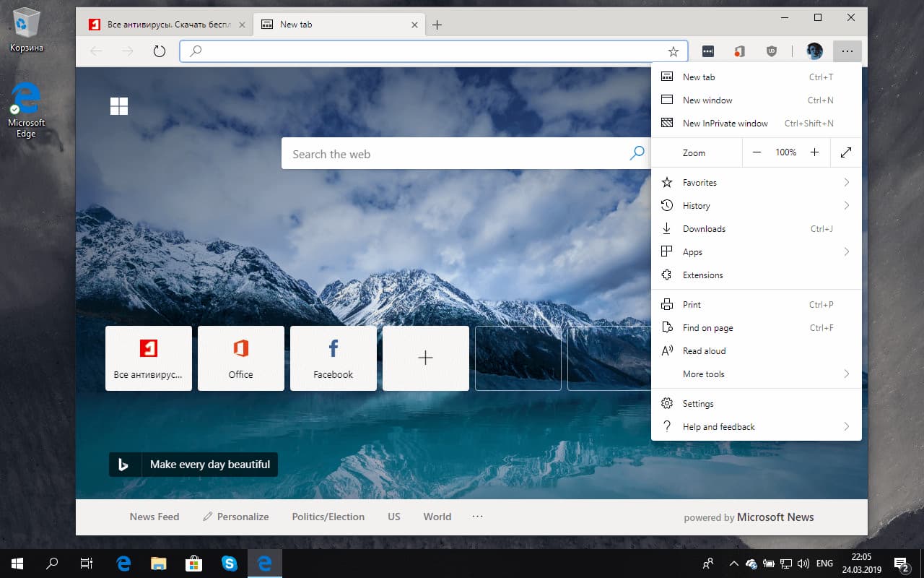Open the Office extension icon in toolbar

[739, 51]
